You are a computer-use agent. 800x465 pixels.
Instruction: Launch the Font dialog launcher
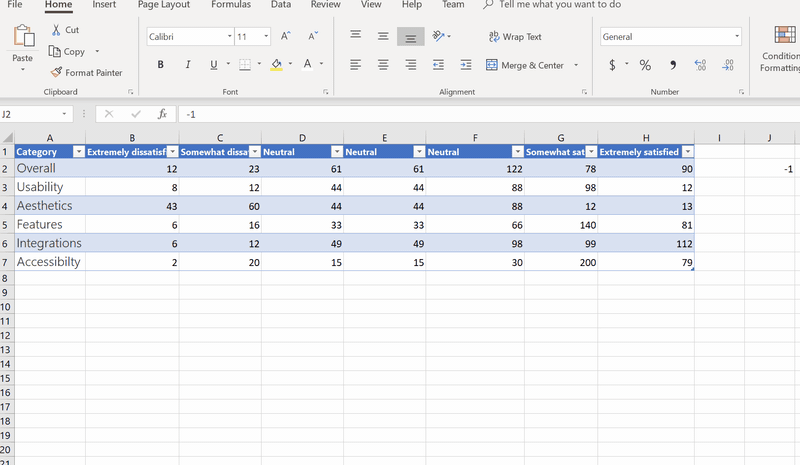326,92
